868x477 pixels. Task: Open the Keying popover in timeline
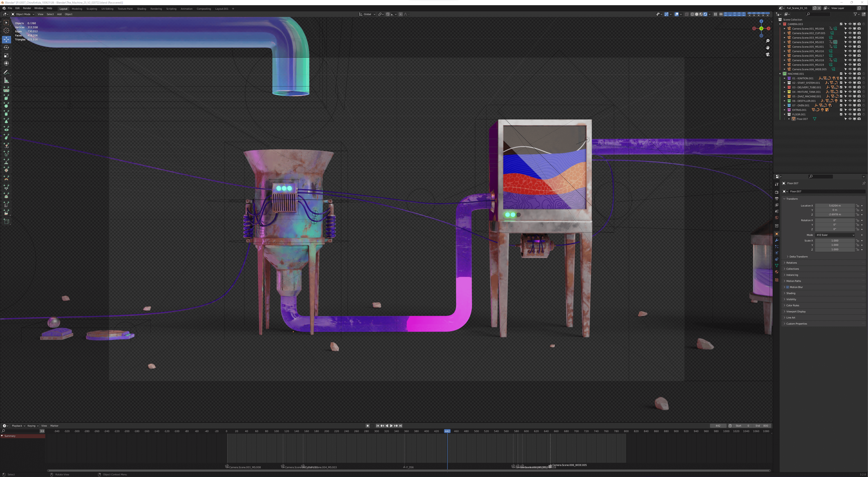click(32, 426)
